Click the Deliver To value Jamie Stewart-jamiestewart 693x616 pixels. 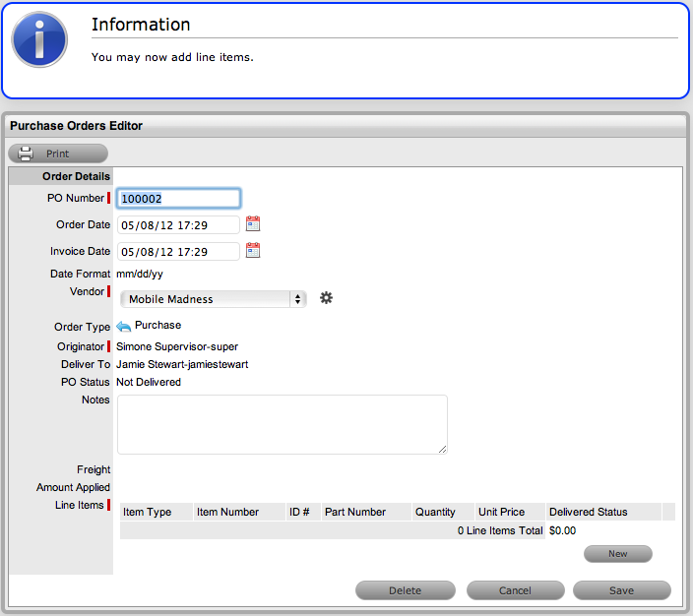pos(182,364)
